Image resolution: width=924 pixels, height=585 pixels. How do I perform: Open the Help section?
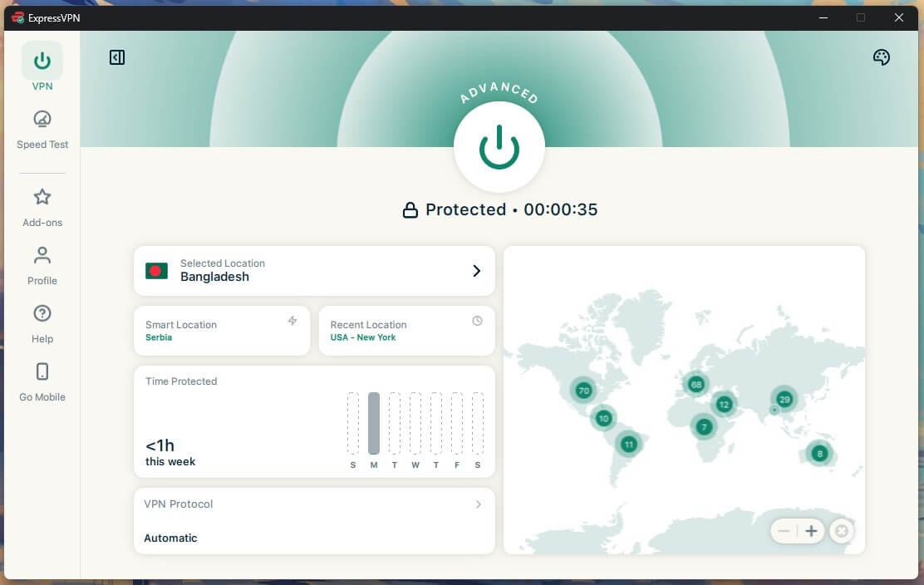[42, 324]
